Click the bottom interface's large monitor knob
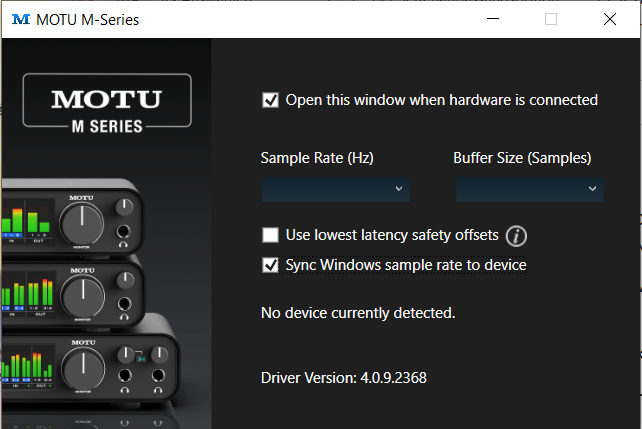 click(83, 369)
